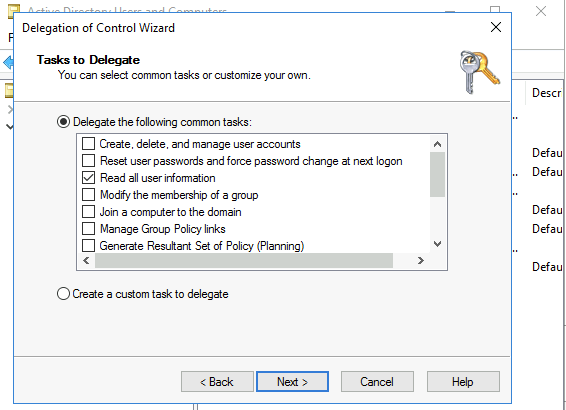Choose Create a custom task to delegate
Image resolution: width=566 pixels, height=410 pixels.
pyautogui.click(x=64, y=293)
